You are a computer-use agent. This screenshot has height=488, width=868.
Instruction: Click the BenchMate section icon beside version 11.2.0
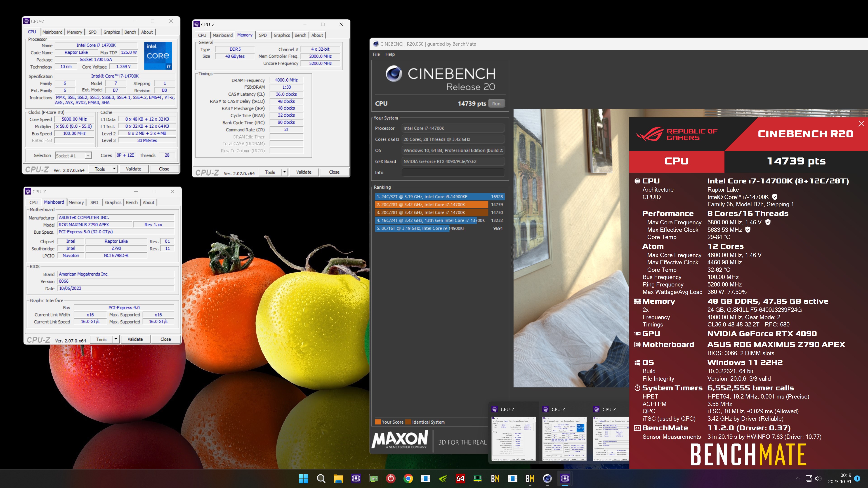click(x=637, y=428)
